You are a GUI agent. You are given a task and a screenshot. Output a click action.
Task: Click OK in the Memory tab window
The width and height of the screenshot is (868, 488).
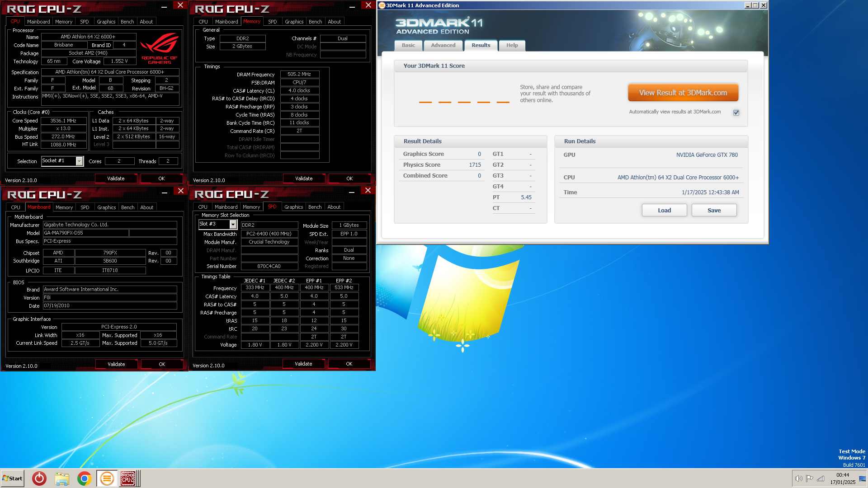349,178
